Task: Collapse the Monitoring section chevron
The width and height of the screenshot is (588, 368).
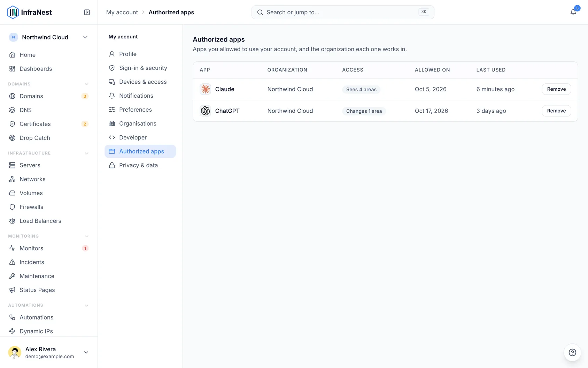Action: click(87, 236)
